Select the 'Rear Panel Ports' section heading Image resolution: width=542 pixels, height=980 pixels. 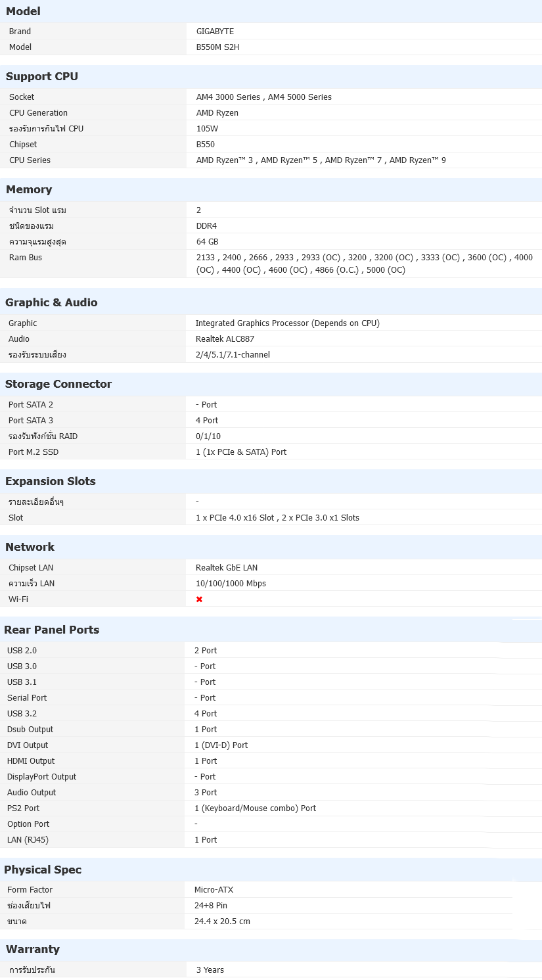pos(52,630)
